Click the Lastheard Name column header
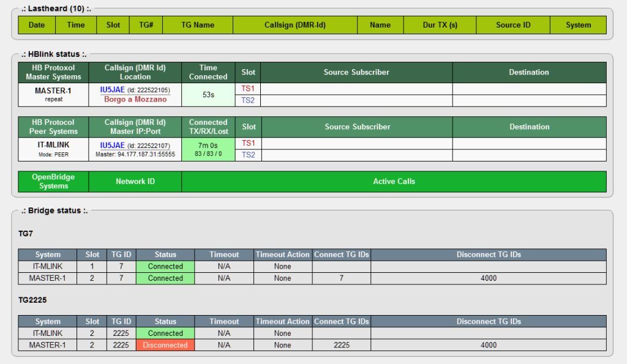Viewport: 627px width, 364px height. tap(380, 24)
